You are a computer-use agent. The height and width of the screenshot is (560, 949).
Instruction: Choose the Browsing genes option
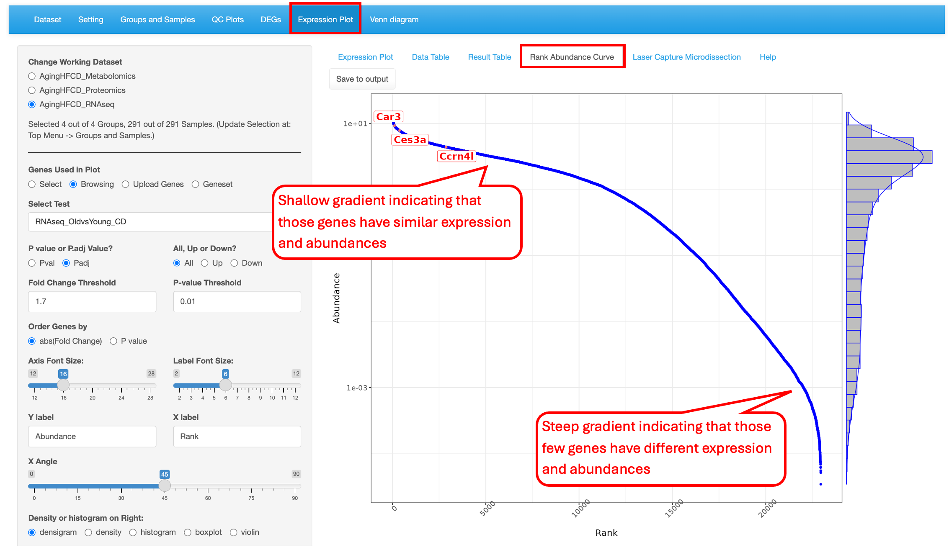tap(73, 185)
